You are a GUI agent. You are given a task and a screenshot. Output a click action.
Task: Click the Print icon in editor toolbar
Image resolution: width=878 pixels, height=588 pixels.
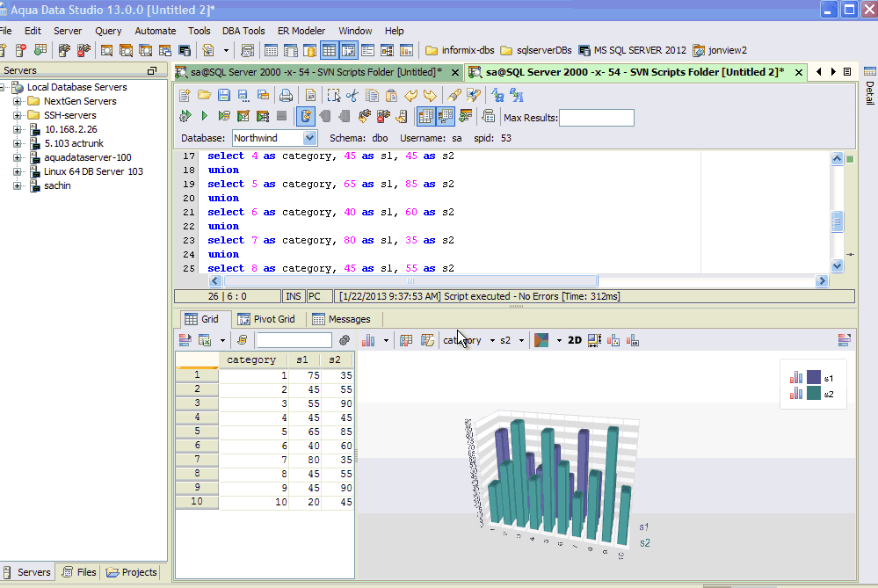pos(287,96)
